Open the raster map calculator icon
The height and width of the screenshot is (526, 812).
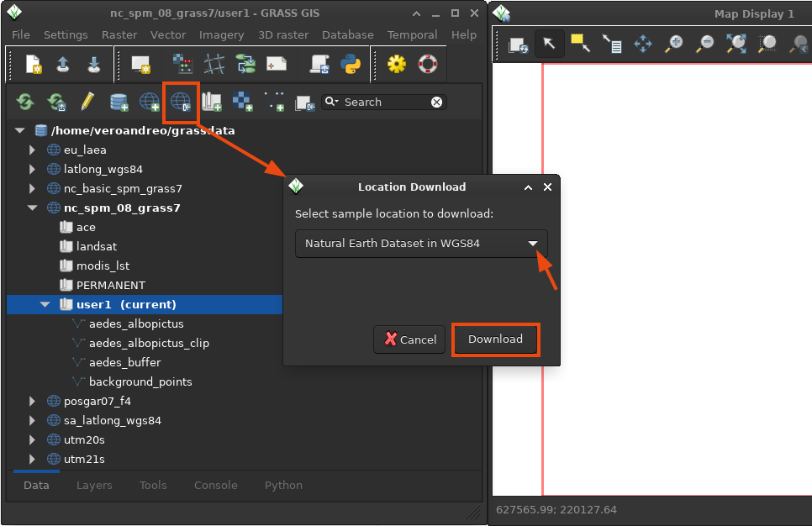(182, 64)
